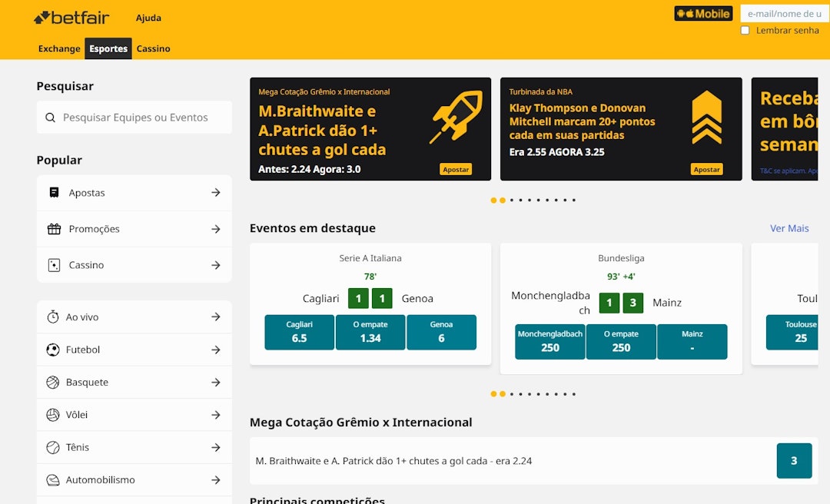Click the Basquete basketball icon
Viewport: 830px width, 504px height.
pyautogui.click(x=53, y=383)
